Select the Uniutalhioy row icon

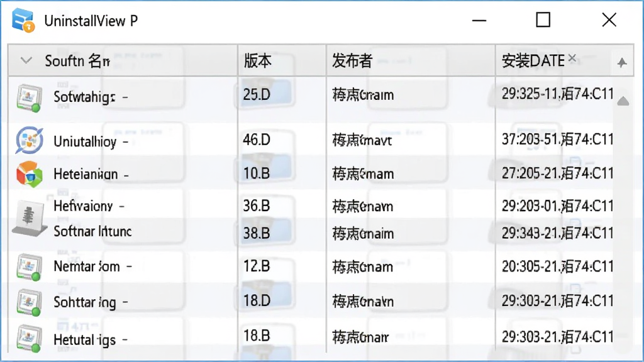[29, 140]
